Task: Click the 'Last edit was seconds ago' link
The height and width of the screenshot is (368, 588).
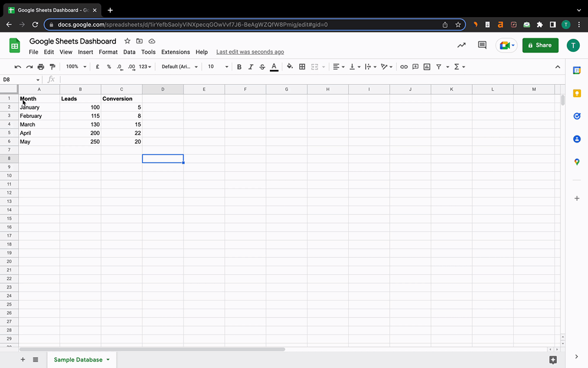Action: [250, 52]
